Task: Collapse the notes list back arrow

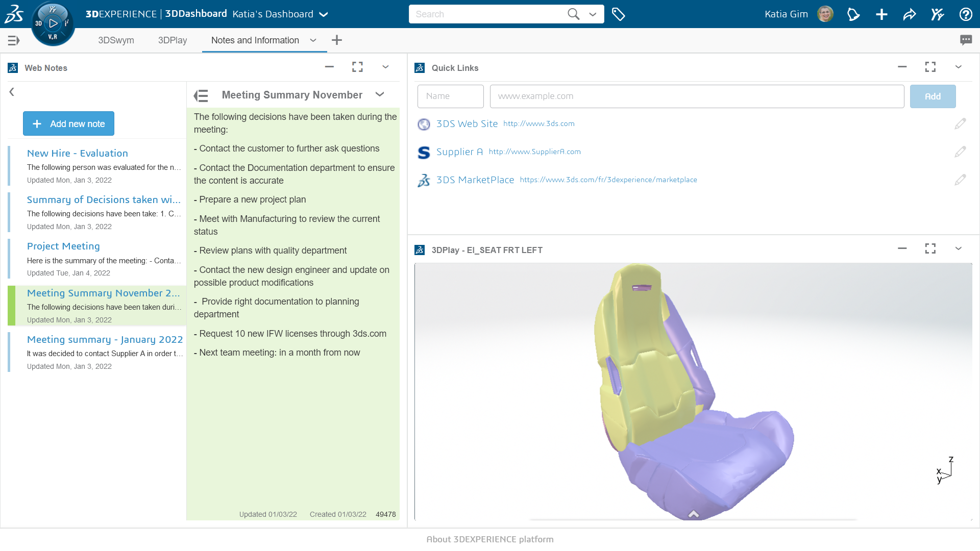Action: pos(12,92)
